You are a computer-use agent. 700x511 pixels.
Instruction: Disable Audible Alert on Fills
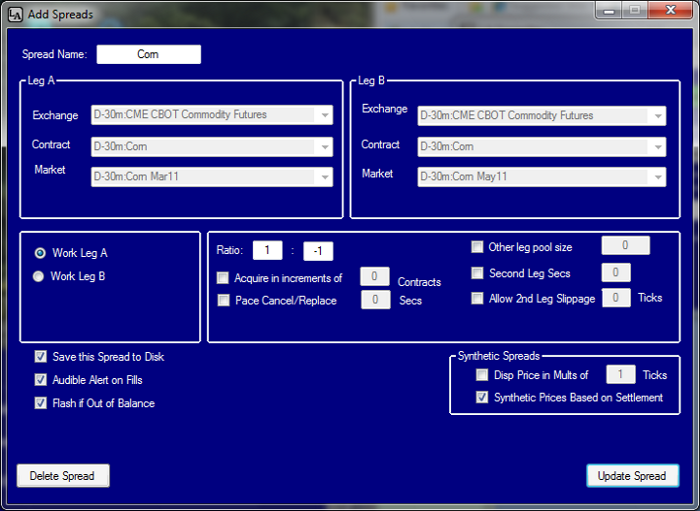tap(41, 380)
